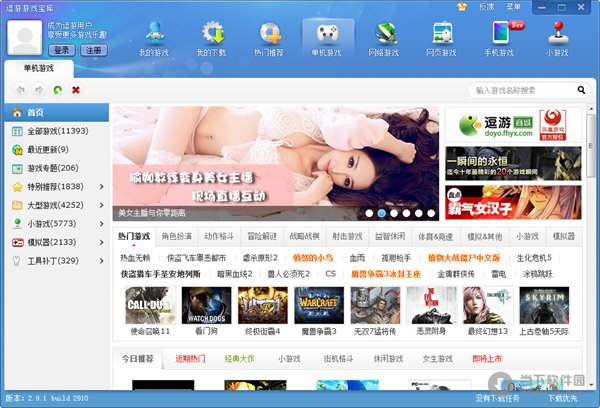The height and width of the screenshot is (408, 600).
Task: Open the 网页游戏 section
Action: [x=443, y=37]
